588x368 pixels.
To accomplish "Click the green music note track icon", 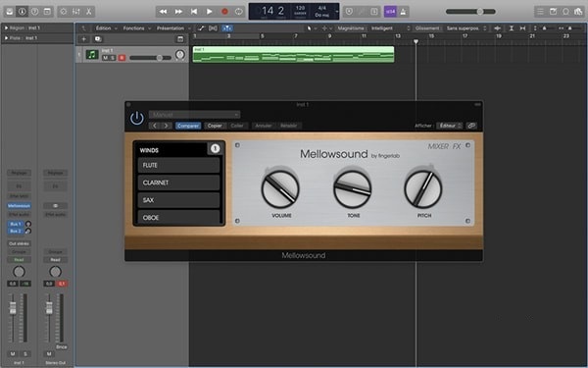I will point(92,55).
